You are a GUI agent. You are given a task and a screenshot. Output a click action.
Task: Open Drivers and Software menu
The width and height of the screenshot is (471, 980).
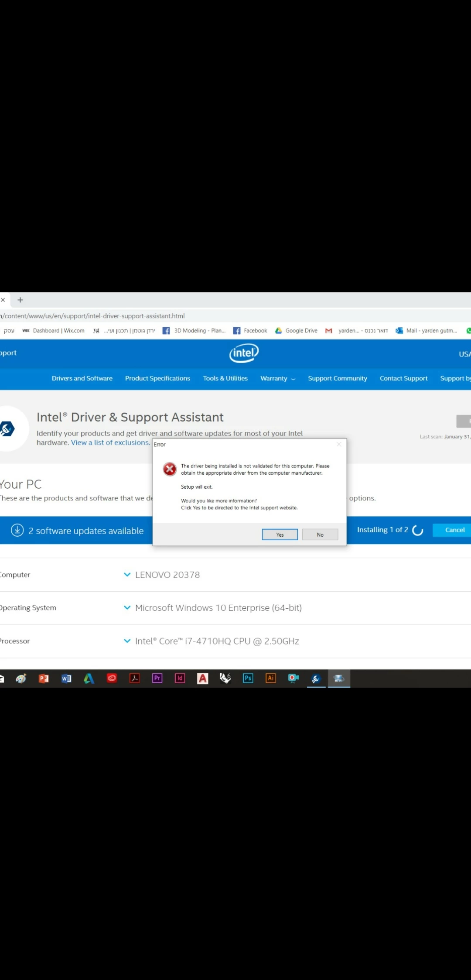pyautogui.click(x=82, y=378)
